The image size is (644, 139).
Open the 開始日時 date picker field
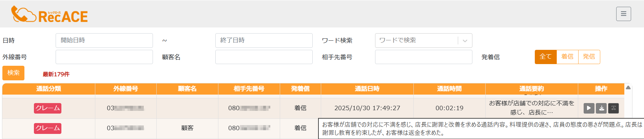104,41
